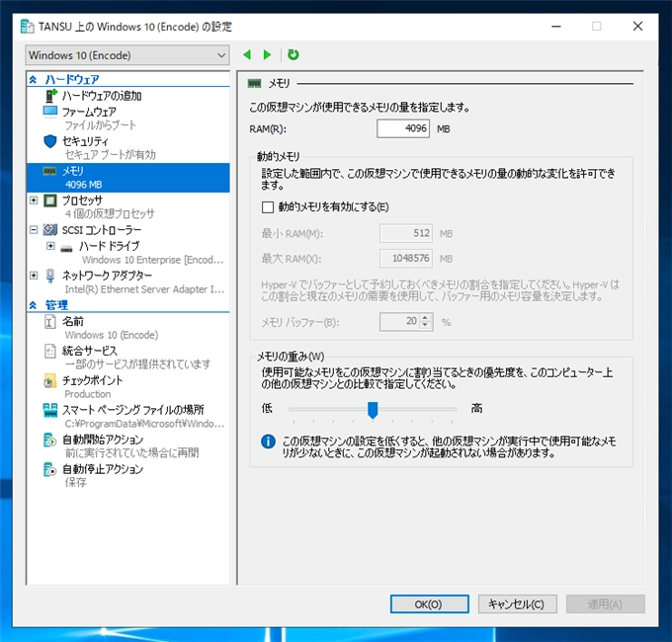672x642 pixels.
Task: Expand the Hard Drive (ハード ドライブ) tree node
Action: coord(50,246)
